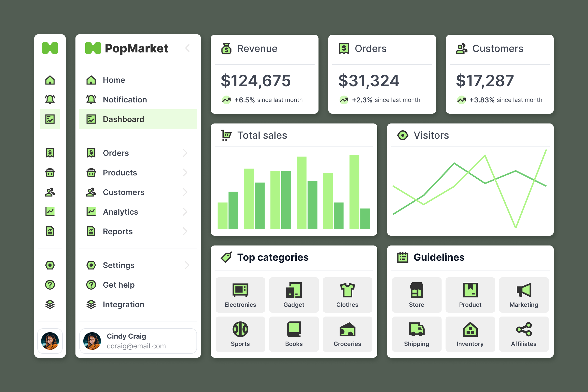The width and height of the screenshot is (588, 392).
Task: Expand the Settings submenu chevron
Action: coord(187,265)
